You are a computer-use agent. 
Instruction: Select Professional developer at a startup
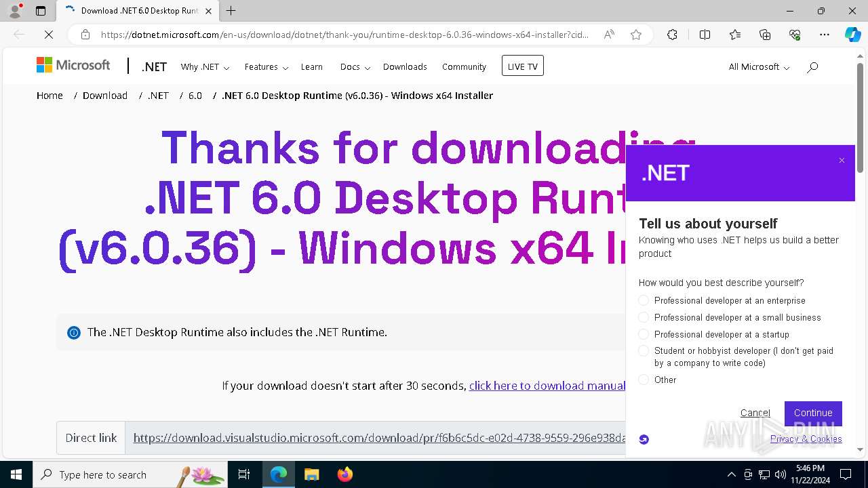[x=644, y=334]
